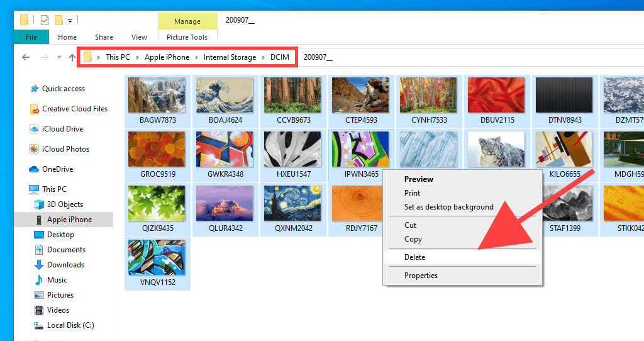This screenshot has height=341, width=644.
Task: Select the QXNM2042 Starry Night thumbnail
Action: 294,204
